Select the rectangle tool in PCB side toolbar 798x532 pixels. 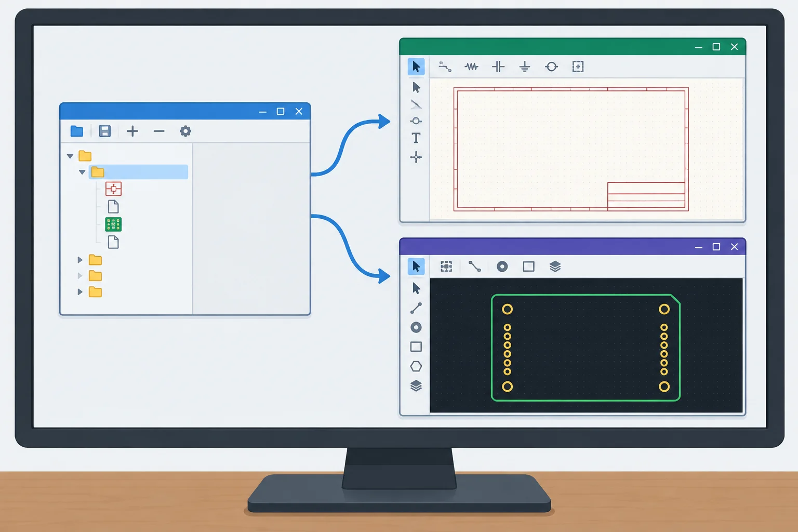416,347
